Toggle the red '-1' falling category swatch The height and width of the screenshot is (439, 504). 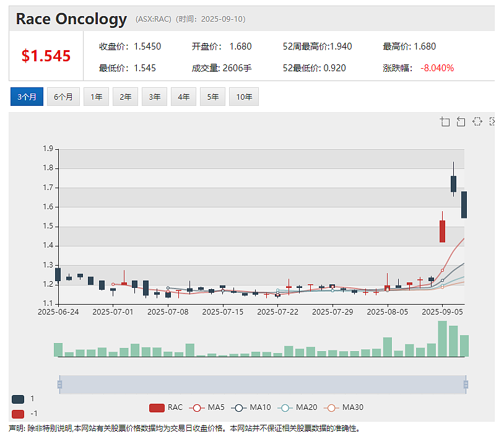(x=18, y=414)
